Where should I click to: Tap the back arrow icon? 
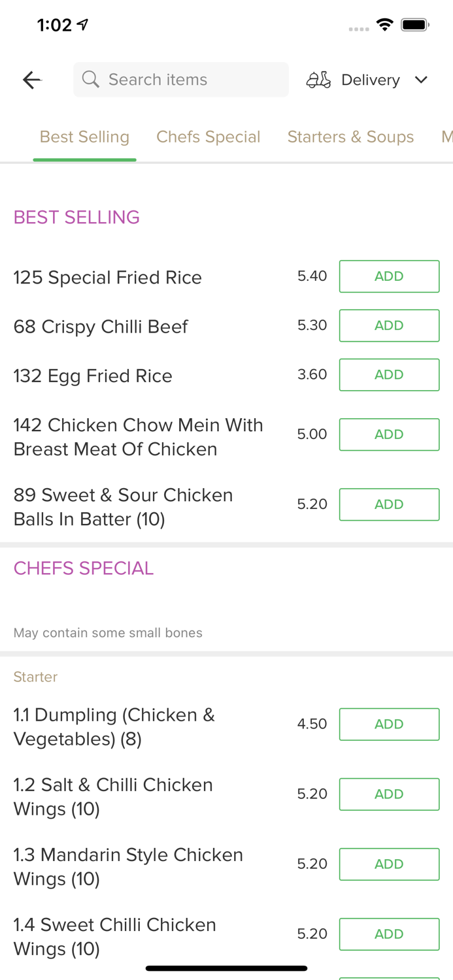click(x=31, y=79)
